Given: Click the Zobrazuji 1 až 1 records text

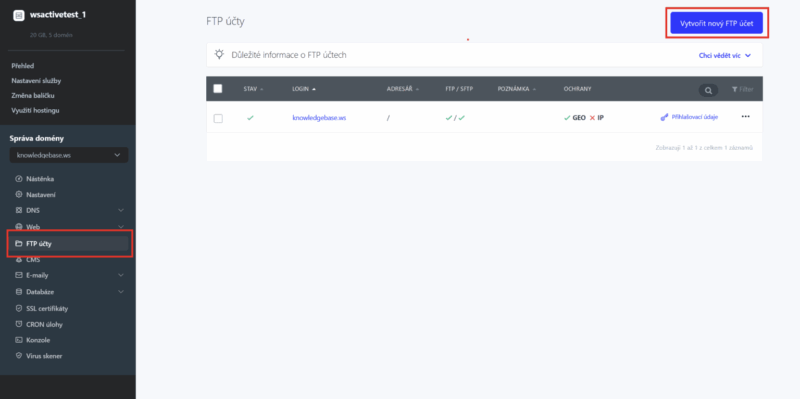Looking at the screenshot, I should 704,147.
